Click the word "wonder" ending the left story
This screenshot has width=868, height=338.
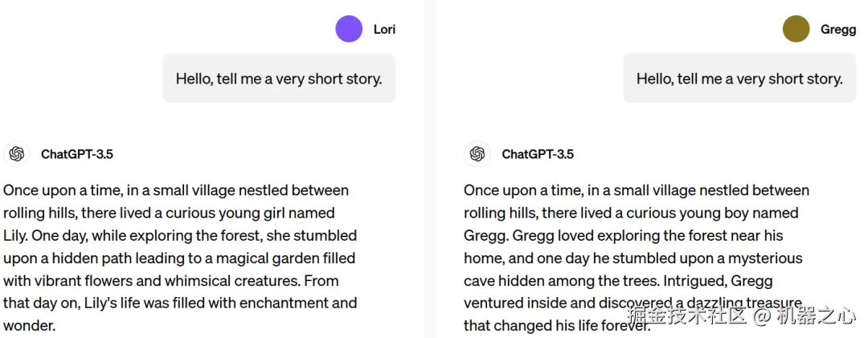29,326
